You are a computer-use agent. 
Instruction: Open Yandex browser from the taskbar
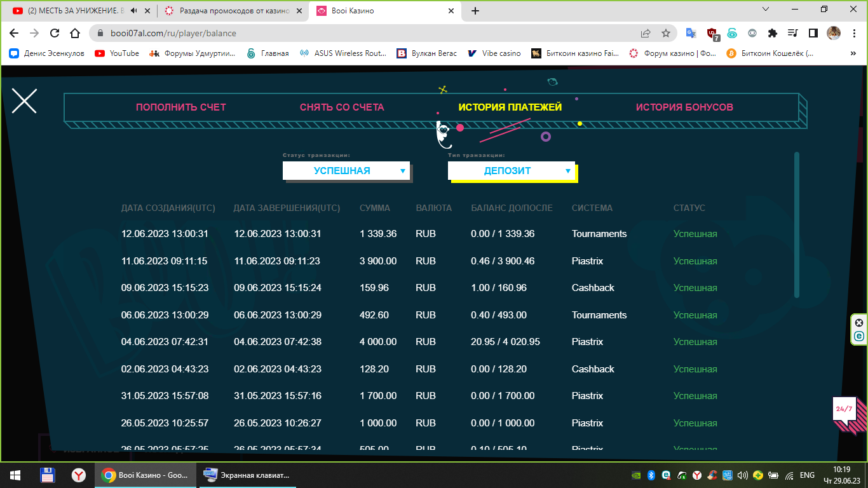(x=79, y=475)
